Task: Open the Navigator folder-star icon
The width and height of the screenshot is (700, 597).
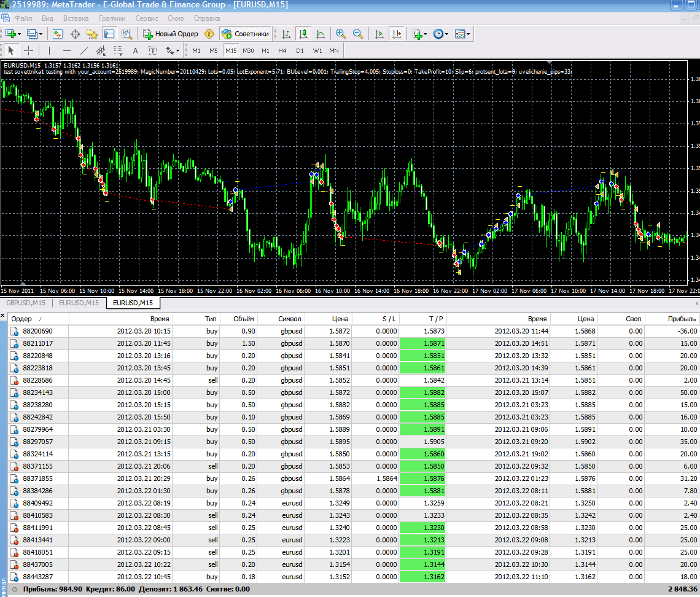Action: 92,34
